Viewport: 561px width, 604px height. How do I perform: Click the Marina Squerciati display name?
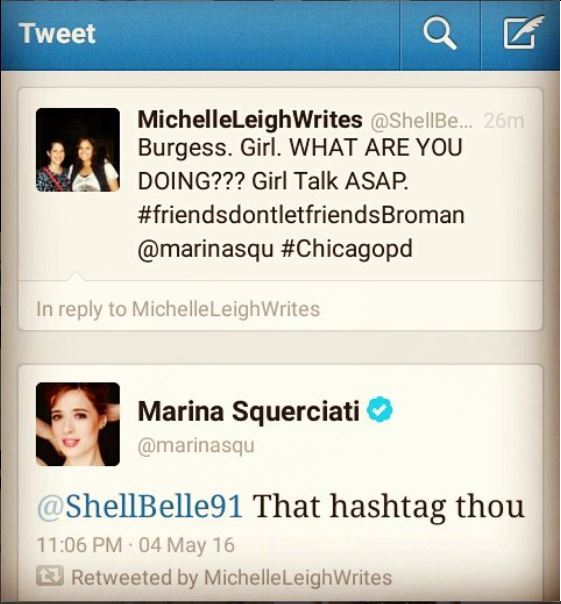point(249,411)
